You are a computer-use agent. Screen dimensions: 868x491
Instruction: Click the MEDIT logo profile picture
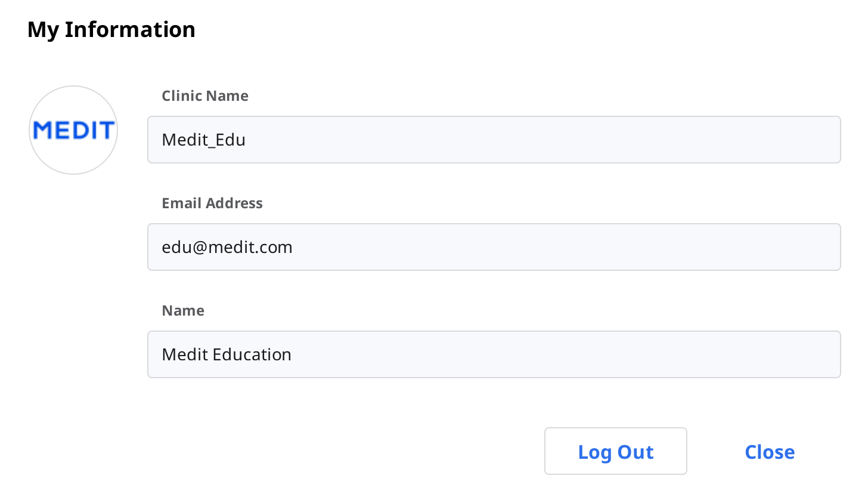[x=73, y=130]
